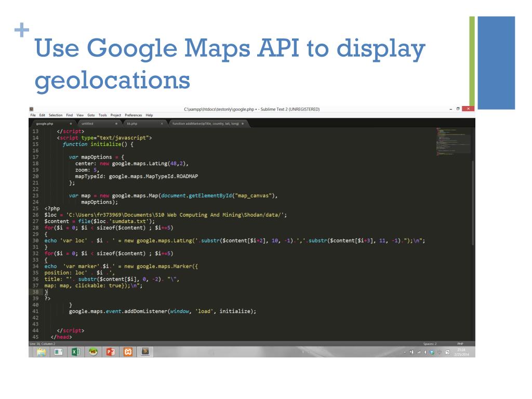This screenshot has height=399, width=532.
Task: Open the taskbar clock and date
Action: point(461,352)
